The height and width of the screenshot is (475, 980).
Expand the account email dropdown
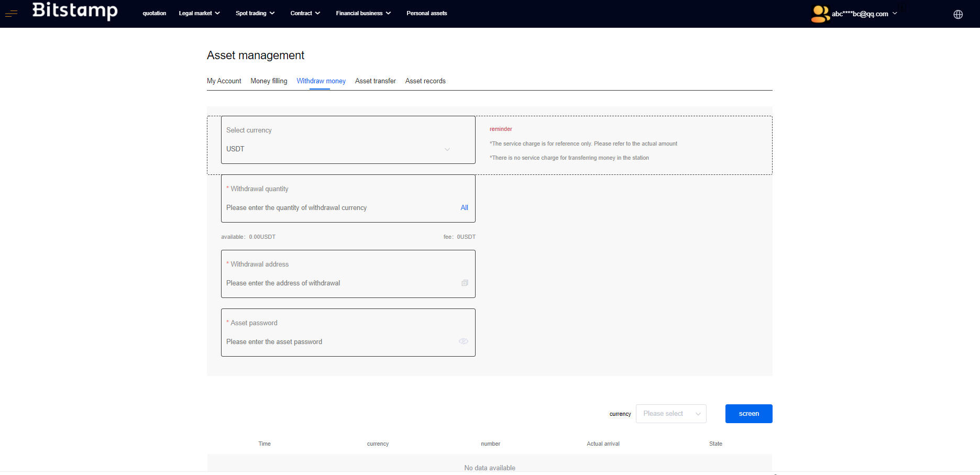pyautogui.click(x=865, y=14)
